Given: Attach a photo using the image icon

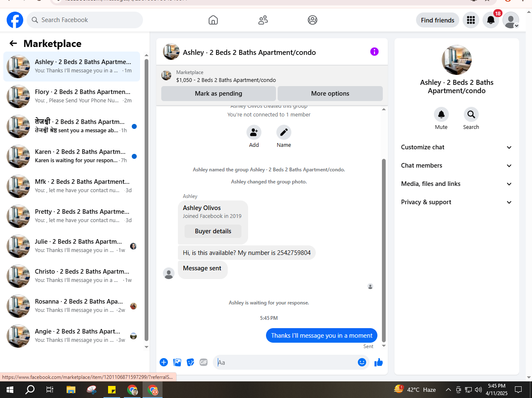Looking at the screenshot, I should click(177, 362).
